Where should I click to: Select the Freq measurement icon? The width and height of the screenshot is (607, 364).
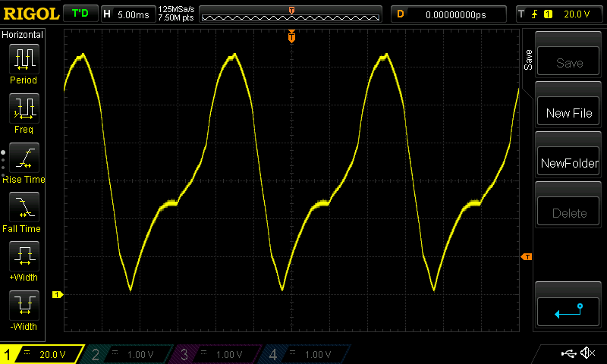pos(24,108)
